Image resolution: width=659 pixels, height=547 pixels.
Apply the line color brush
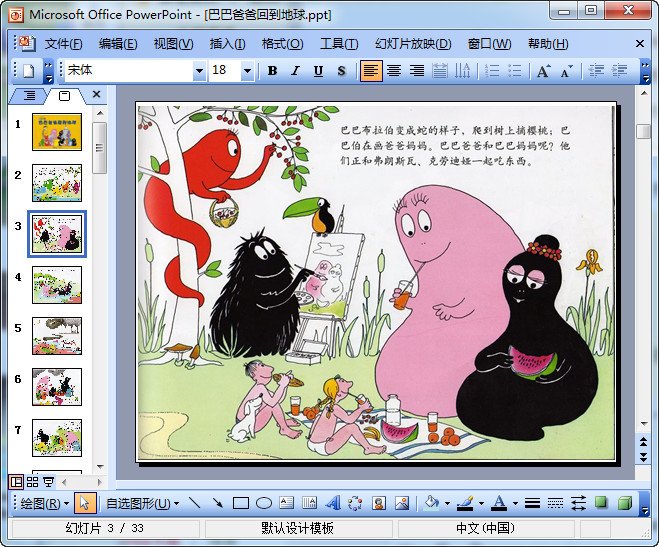(x=464, y=502)
